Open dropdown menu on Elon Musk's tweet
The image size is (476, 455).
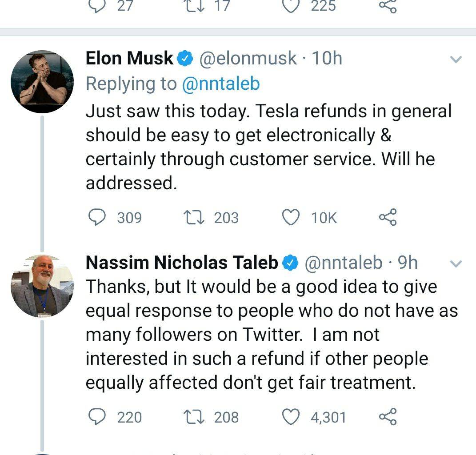(456, 59)
